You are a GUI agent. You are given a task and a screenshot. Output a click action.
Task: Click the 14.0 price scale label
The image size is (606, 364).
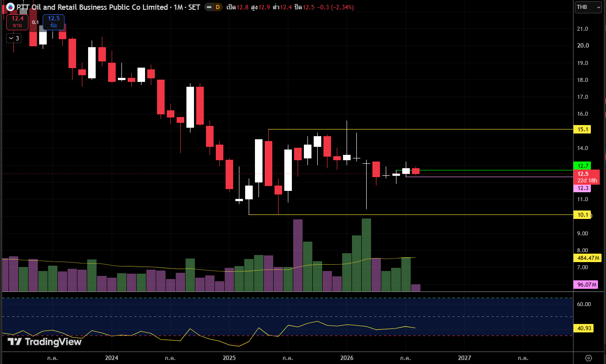[582, 148]
